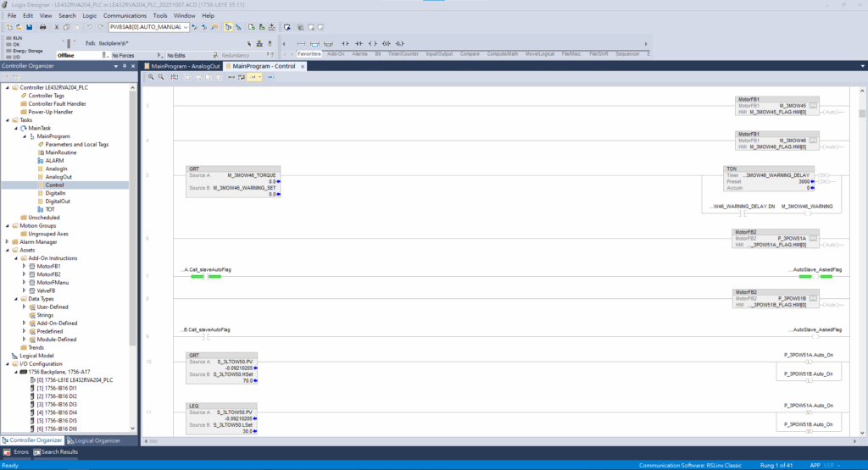This screenshot has height=470, width=868.
Task: Click the Zoom Out magnifier in the editor
Action: (161, 77)
